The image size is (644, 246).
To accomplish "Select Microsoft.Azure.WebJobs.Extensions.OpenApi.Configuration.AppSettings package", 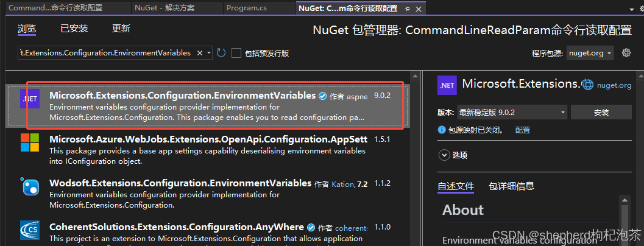I will pyautogui.click(x=208, y=150).
